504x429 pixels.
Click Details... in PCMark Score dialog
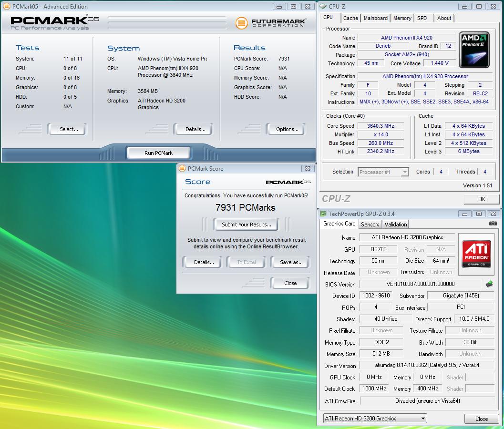point(203,262)
